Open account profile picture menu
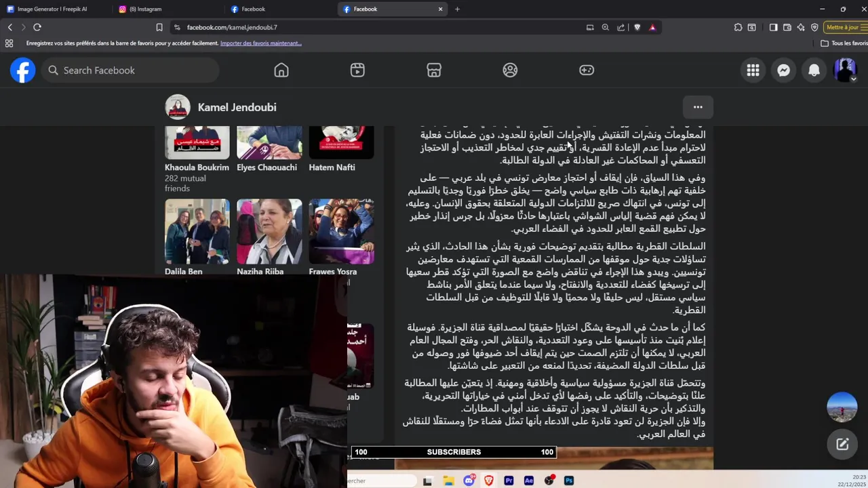This screenshot has width=868, height=488. [x=845, y=70]
